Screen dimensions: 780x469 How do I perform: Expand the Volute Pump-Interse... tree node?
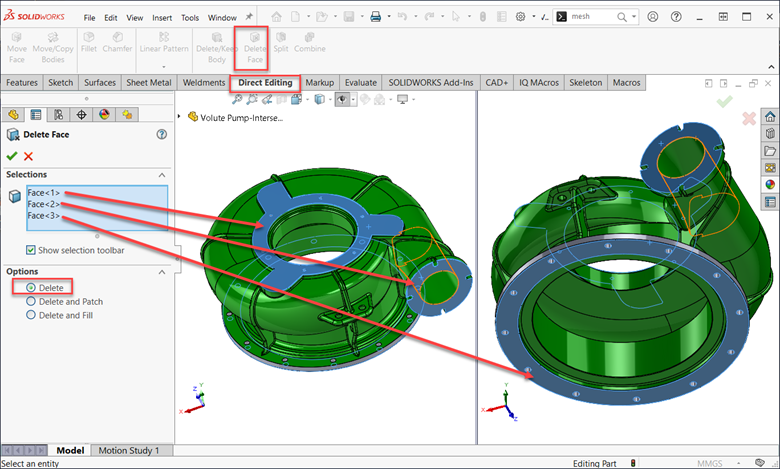click(179, 116)
